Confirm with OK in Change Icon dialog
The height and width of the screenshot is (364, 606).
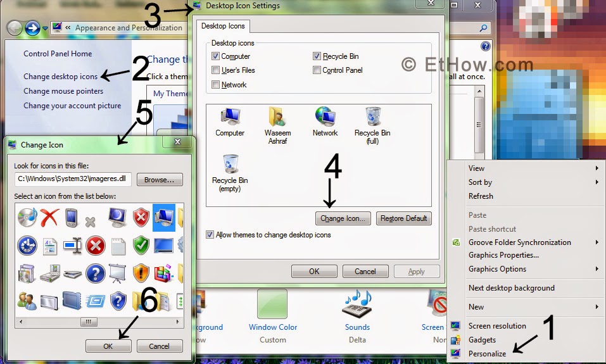point(108,346)
